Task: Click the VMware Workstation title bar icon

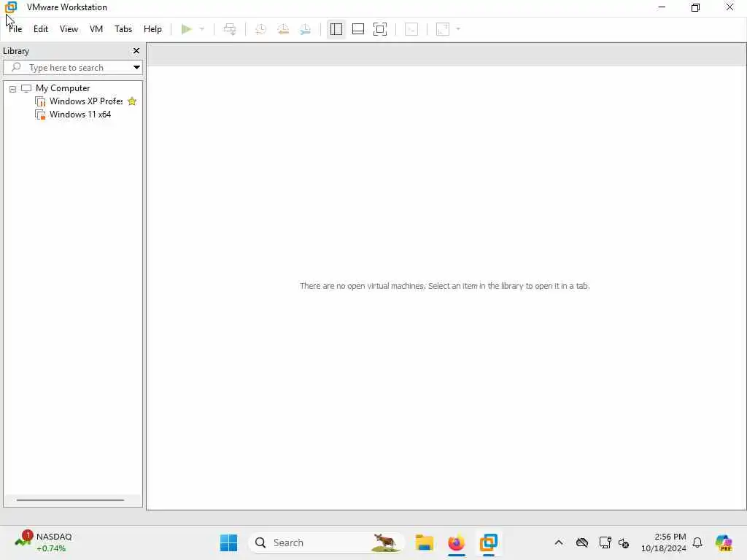Action: pos(11,7)
